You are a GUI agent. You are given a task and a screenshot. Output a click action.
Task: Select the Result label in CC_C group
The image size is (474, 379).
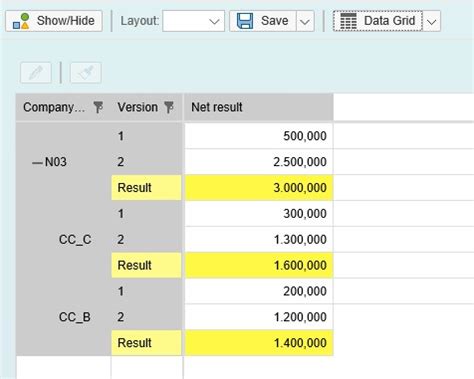[x=146, y=265]
